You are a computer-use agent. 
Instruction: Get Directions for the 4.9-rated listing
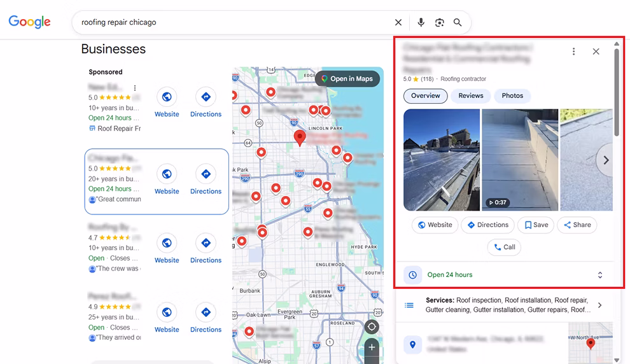pyautogui.click(x=206, y=312)
